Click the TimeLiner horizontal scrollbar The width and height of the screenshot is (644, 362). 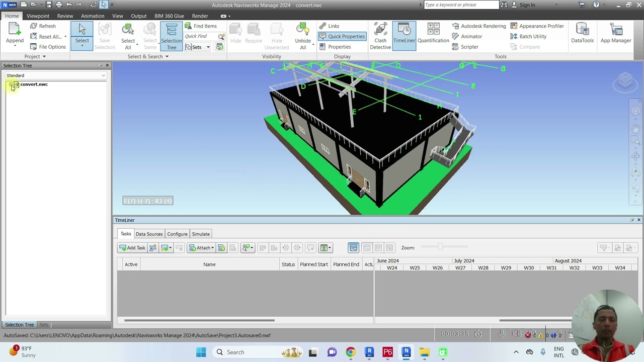click(x=199, y=320)
